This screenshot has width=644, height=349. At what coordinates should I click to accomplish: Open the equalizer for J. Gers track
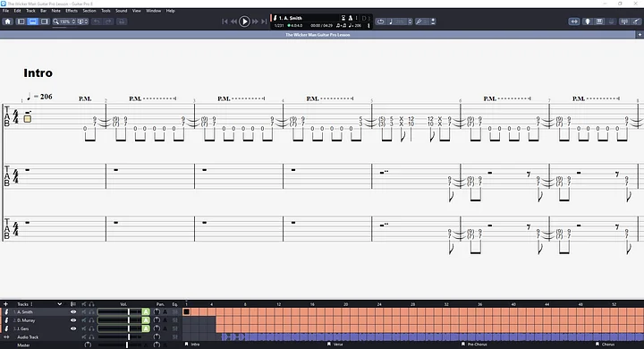[175, 328]
